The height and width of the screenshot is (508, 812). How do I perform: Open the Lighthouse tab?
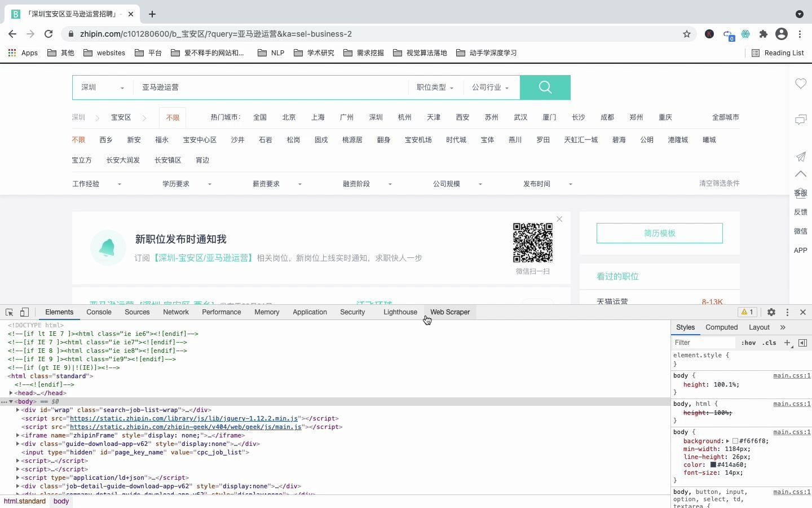400,312
